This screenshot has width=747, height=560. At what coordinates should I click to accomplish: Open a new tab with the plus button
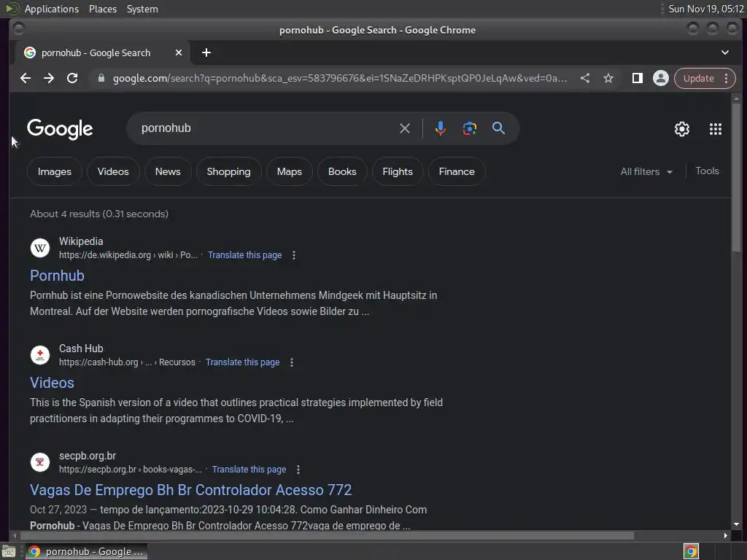[206, 52]
